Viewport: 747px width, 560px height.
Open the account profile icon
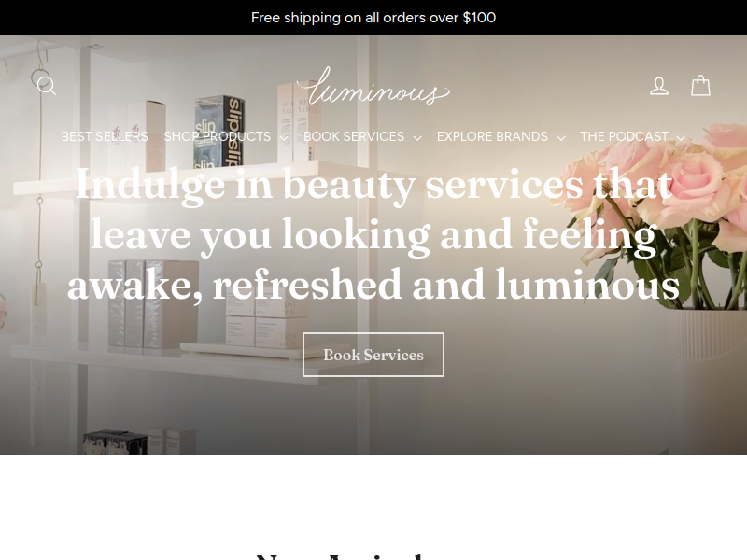click(659, 86)
